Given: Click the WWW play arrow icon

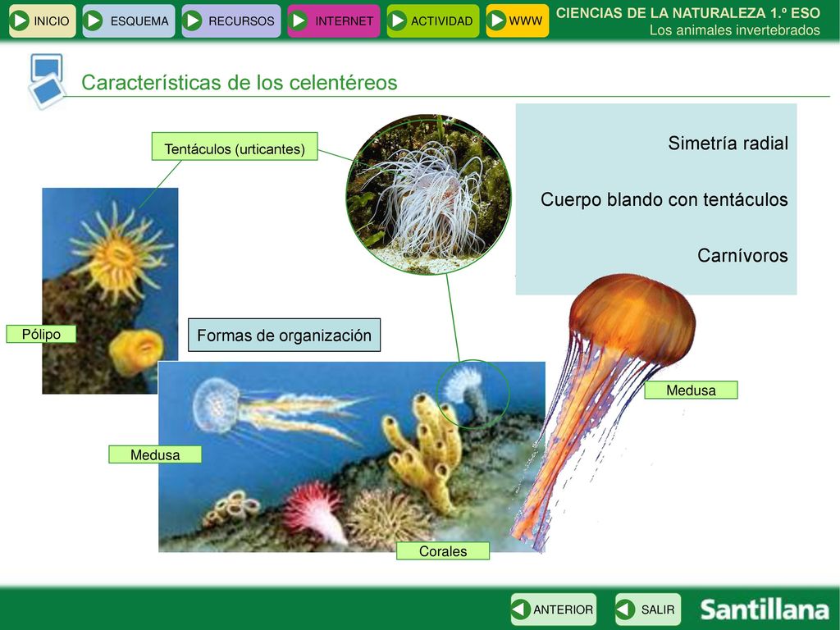Looking at the screenshot, I should [x=496, y=21].
